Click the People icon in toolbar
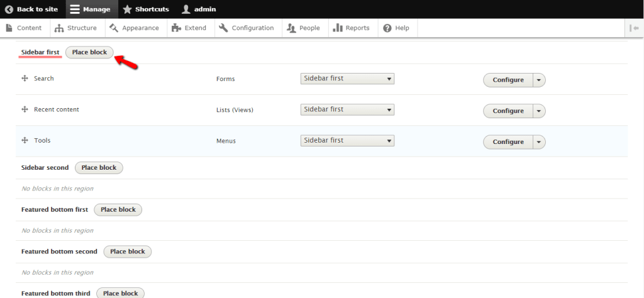The height and width of the screenshot is (298, 644). tap(291, 28)
